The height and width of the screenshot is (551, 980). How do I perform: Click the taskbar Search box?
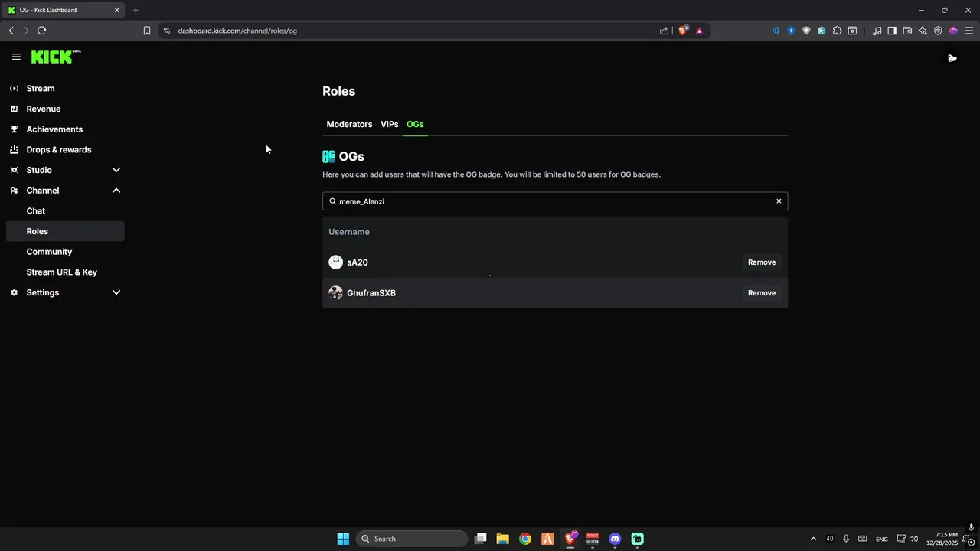pyautogui.click(x=412, y=539)
